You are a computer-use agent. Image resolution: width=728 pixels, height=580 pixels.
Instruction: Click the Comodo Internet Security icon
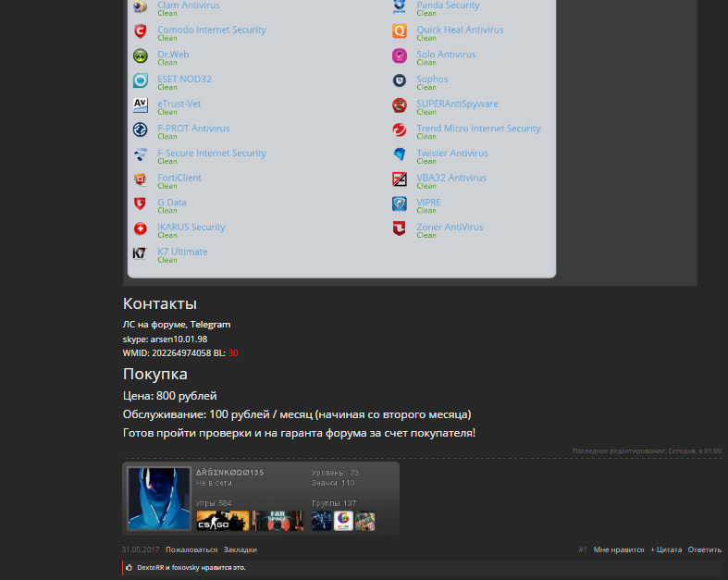click(x=141, y=31)
